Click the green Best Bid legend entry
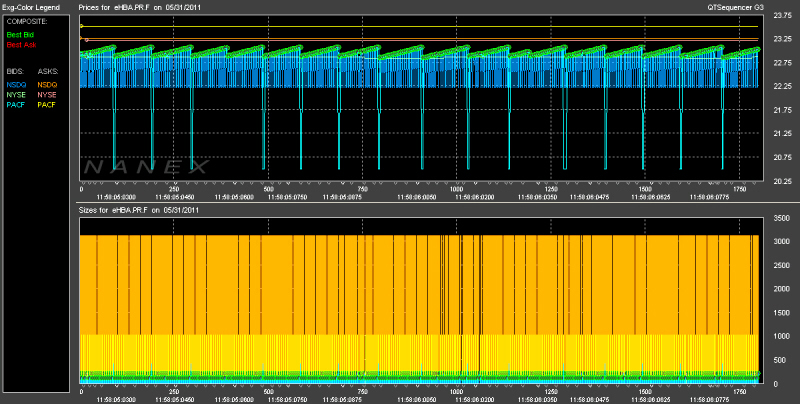Viewport: 800px width, 404px height. 20,35
